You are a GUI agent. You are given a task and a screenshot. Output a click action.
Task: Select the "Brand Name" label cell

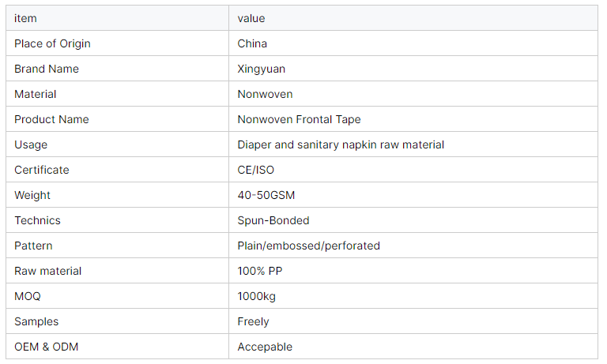(47, 69)
